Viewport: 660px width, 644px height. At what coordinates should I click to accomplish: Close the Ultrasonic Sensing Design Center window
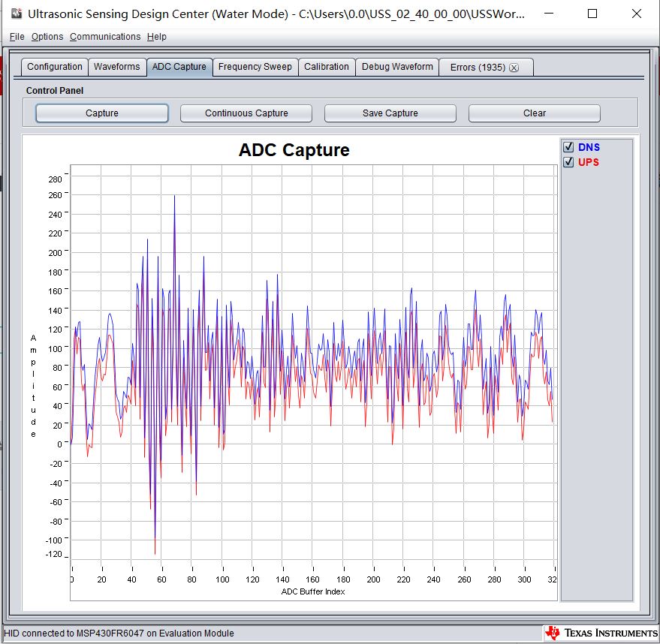point(637,14)
